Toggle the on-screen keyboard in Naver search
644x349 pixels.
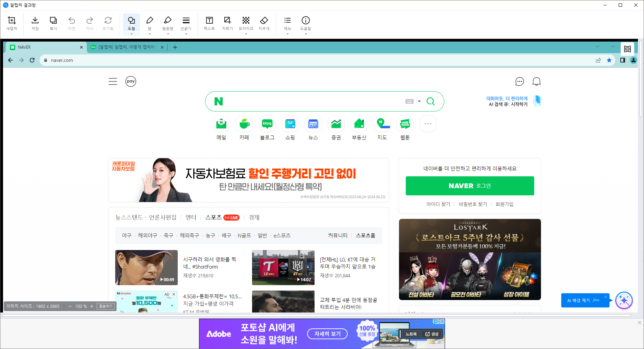click(x=409, y=101)
